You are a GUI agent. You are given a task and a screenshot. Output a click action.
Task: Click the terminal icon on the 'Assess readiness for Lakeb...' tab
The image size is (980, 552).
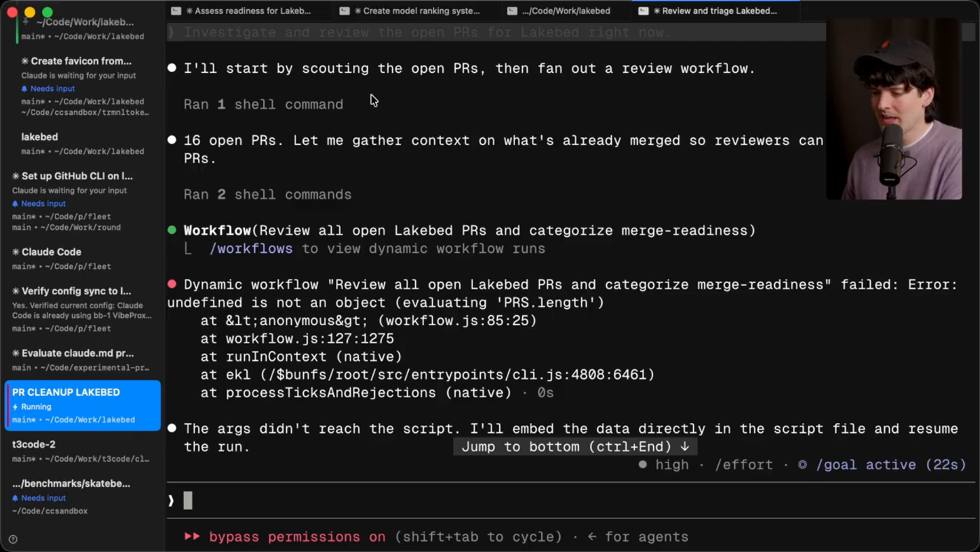point(176,11)
